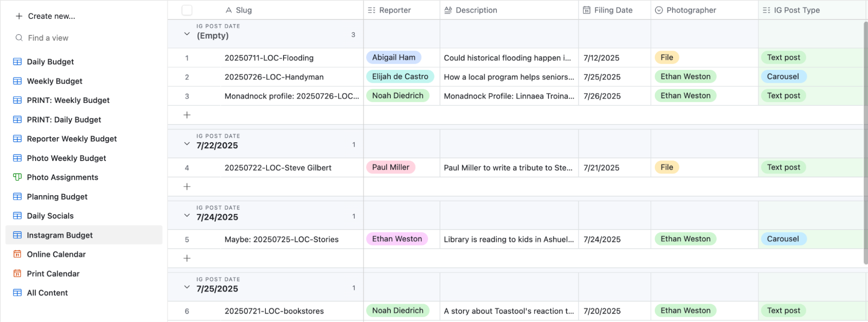Tick the select-all checkbox in the table header
Screen dimensions: 868x322
coord(187,10)
